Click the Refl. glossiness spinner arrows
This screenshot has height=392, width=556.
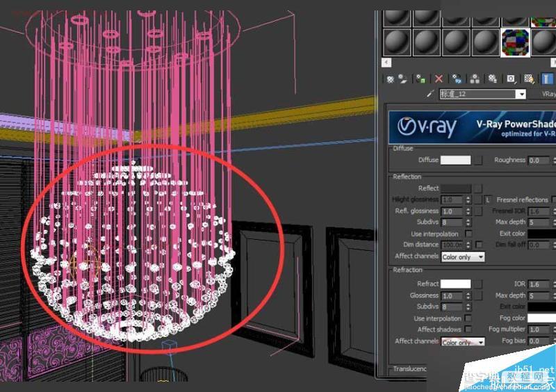[468, 211]
